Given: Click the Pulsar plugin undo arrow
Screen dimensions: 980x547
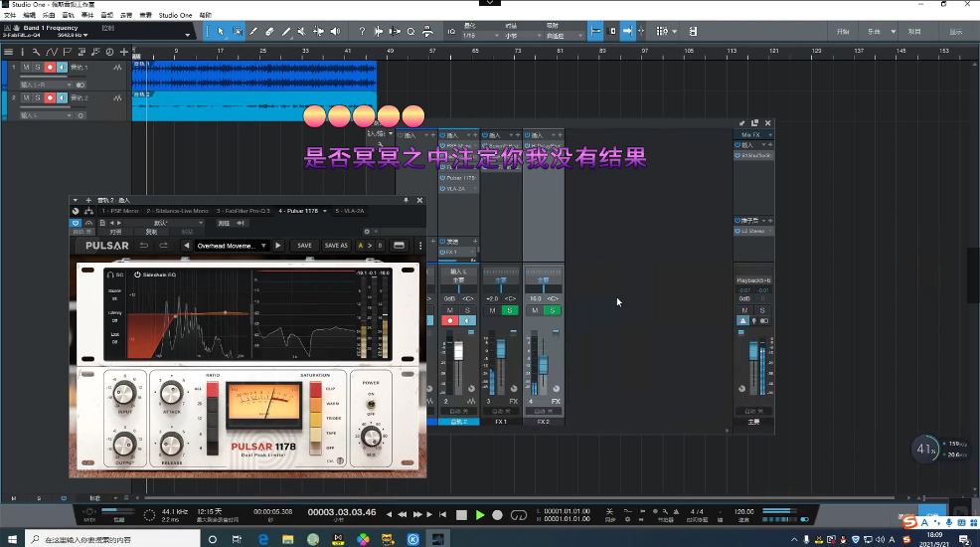Looking at the screenshot, I should coord(144,246).
